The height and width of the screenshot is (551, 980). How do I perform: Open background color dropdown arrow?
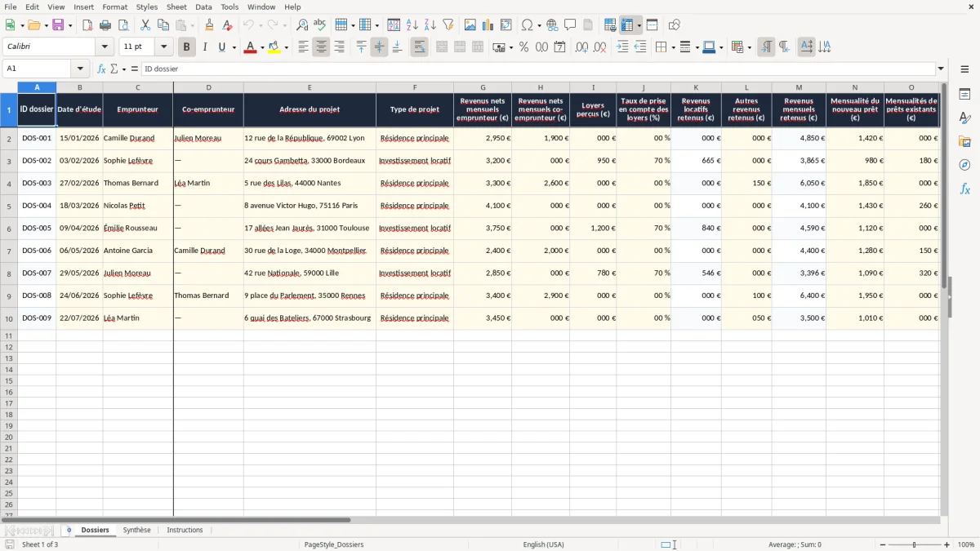click(x=286, y=47)
